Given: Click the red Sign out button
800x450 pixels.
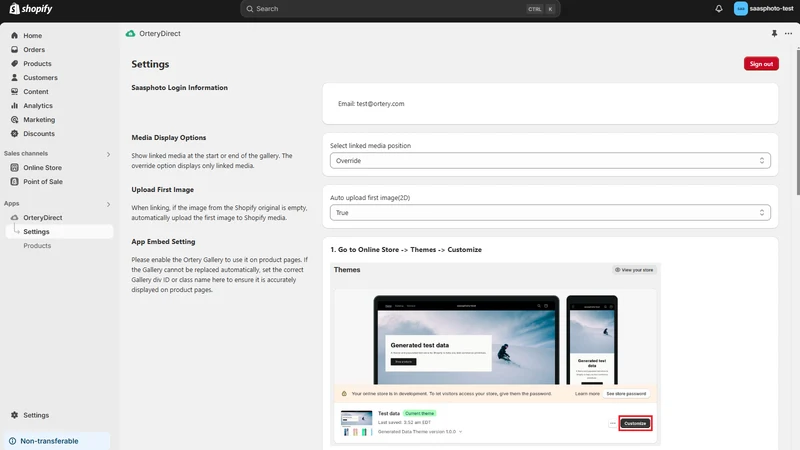Looking at the screenshot, I should coord(761,64).
